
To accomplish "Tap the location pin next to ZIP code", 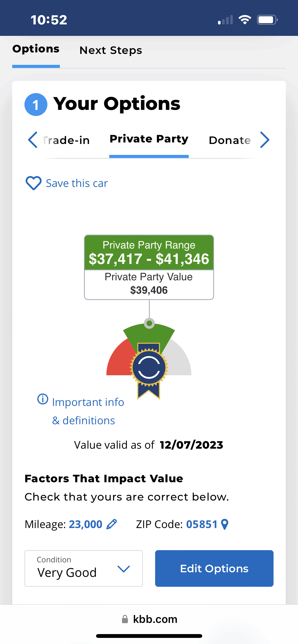I will [225, 524].
